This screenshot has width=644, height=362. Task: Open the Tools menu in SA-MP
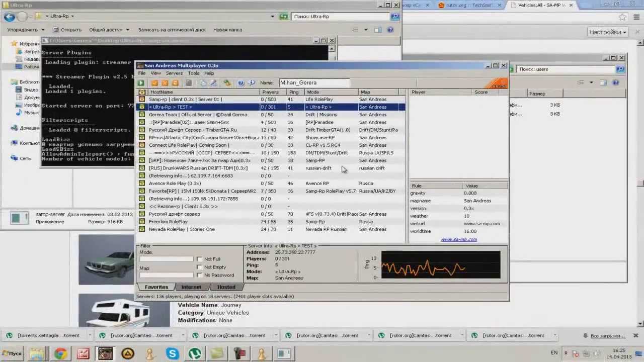click(x=193, y=73)
